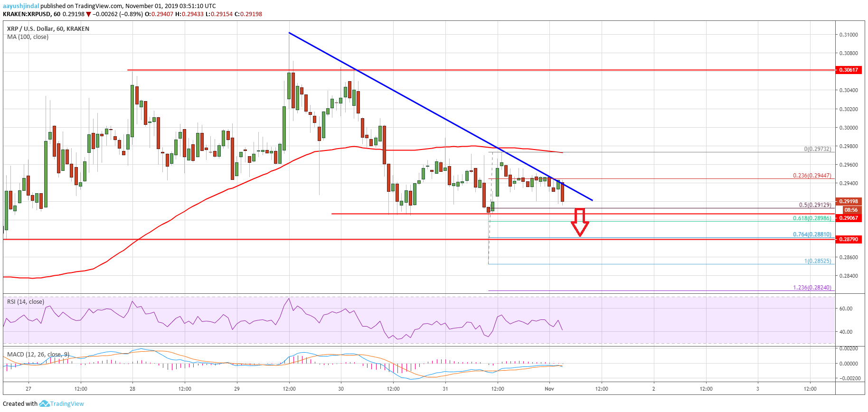Select the MA (100, close) indicator label
Viewport: 868px width, 412px height.
[x=28, y=37]
